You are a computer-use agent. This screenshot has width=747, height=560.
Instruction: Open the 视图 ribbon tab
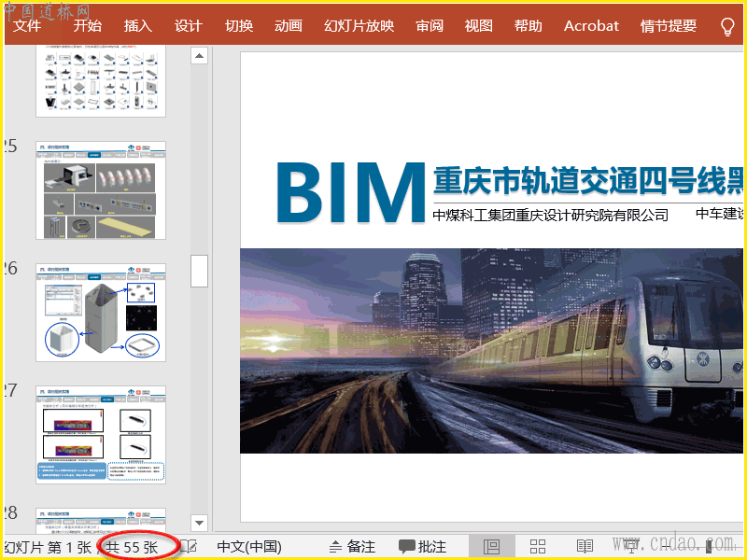(478, 26)
